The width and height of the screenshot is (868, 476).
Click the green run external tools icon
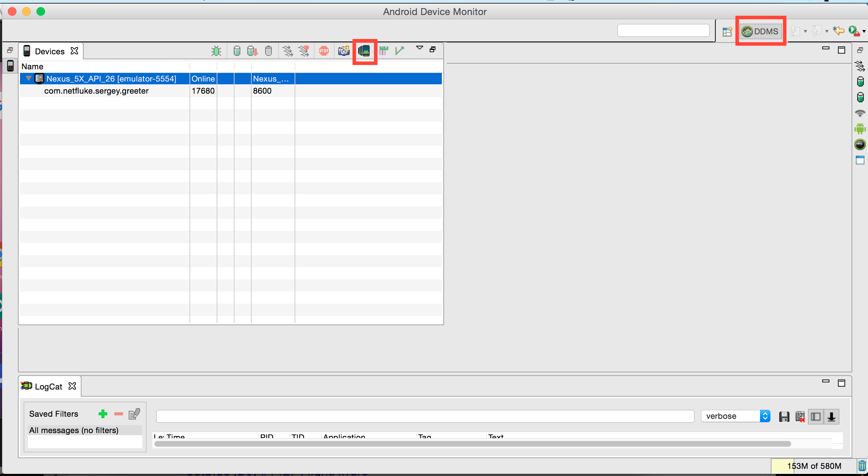tap(854, 31)
